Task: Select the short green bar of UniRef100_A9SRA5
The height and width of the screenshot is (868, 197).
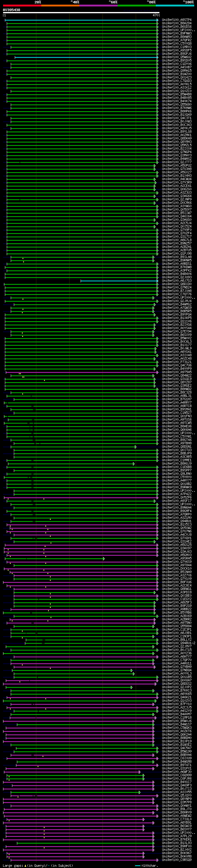Action: (55, 558)
